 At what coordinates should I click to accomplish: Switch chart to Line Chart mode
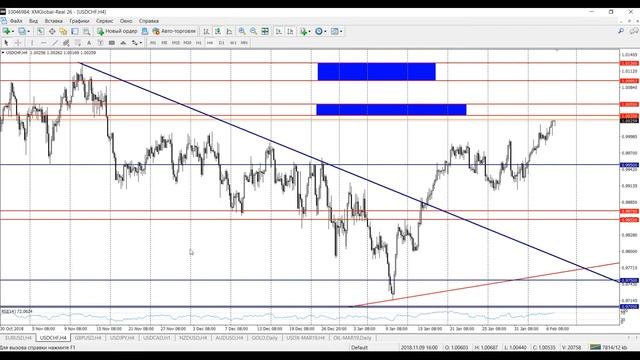229,31
